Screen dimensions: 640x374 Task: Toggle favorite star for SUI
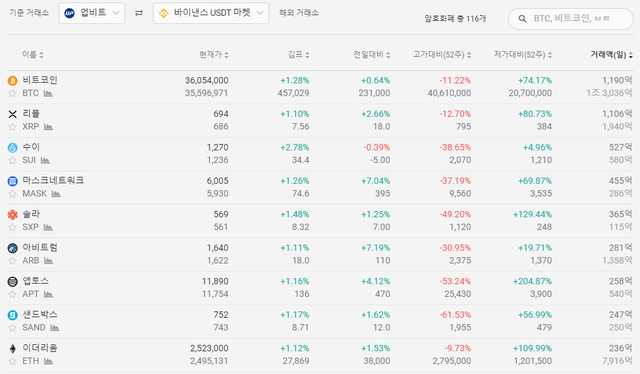[x=12, y=160]
